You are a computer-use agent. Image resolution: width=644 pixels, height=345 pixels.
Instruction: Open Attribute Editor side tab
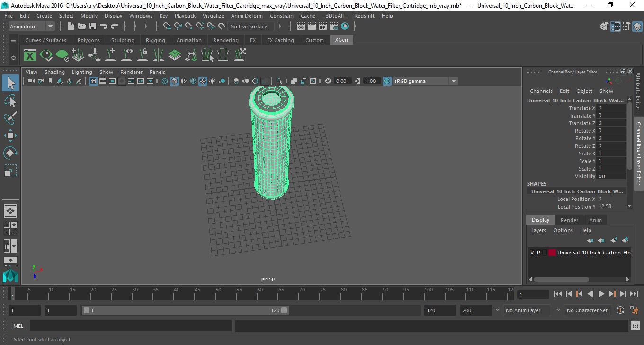(x=638, y=91)
